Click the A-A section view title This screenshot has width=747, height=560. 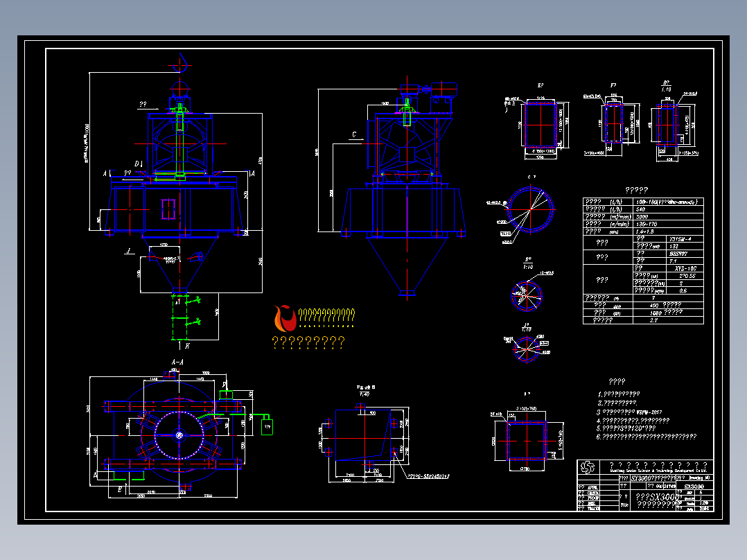(177, 362)
